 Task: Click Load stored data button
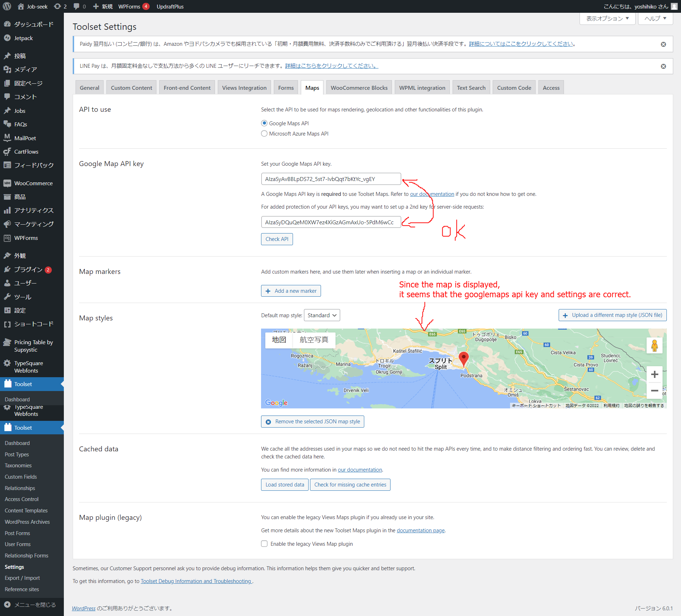point(285,485)
